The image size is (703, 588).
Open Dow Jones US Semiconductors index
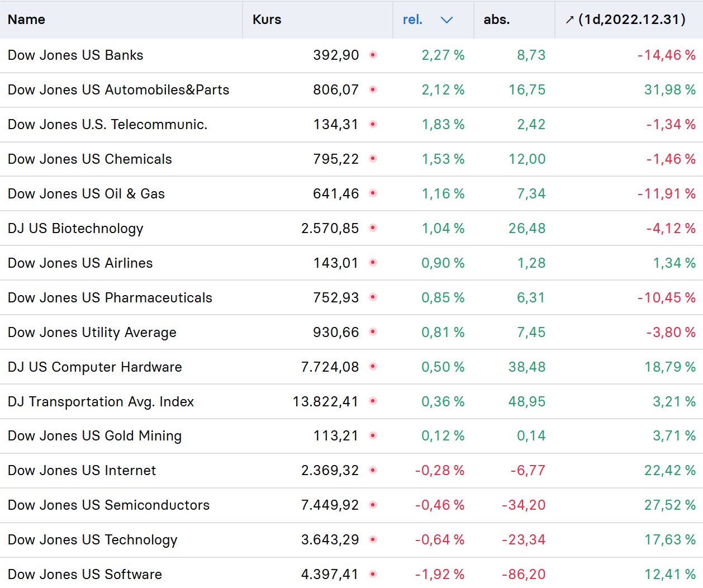pos(109,505)
